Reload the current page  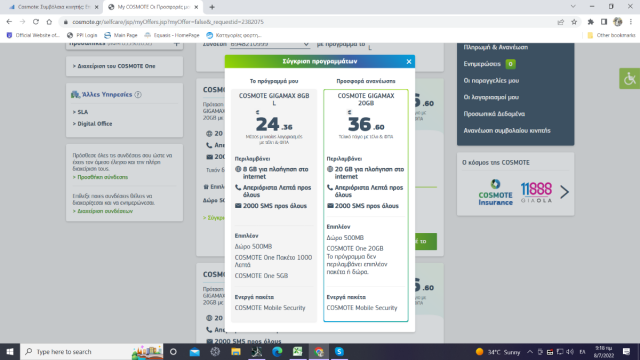36,22
